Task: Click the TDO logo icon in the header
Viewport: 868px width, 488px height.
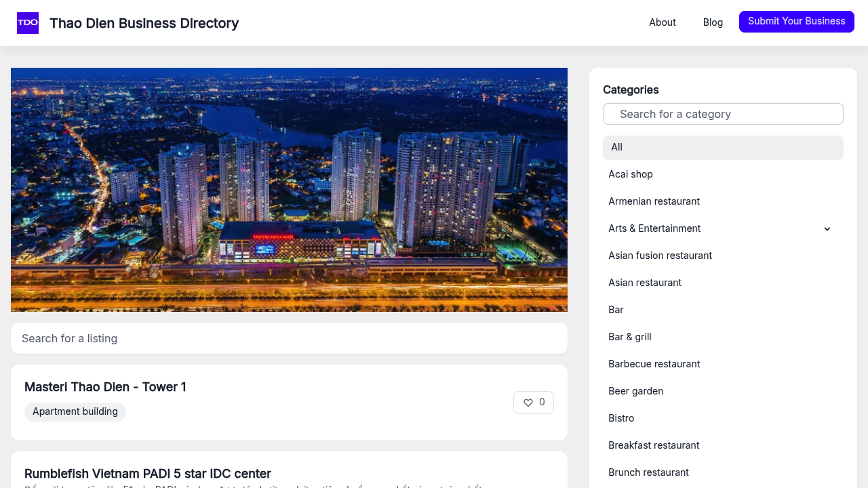Action: (28, 22)
